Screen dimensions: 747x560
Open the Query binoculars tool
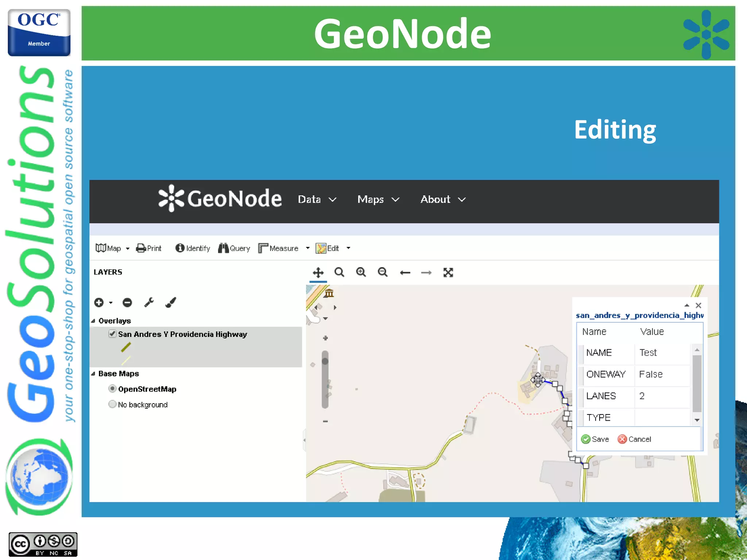(234, 248)
